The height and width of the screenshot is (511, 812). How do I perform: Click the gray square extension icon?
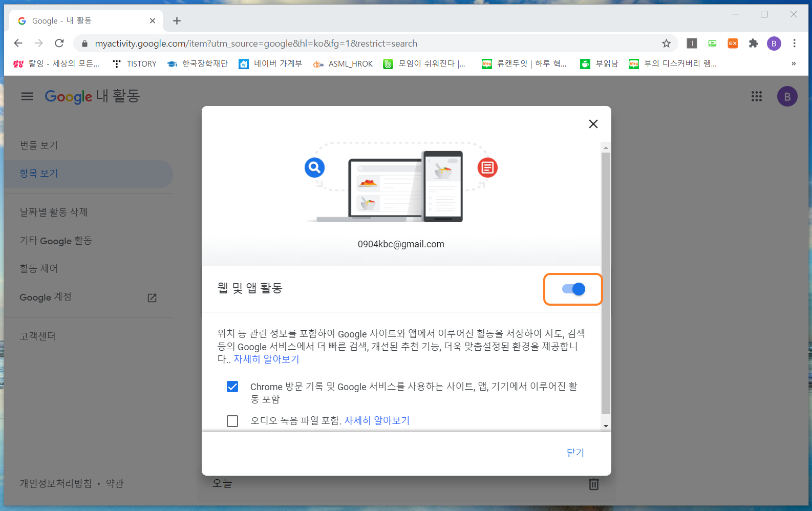point(692,44)
